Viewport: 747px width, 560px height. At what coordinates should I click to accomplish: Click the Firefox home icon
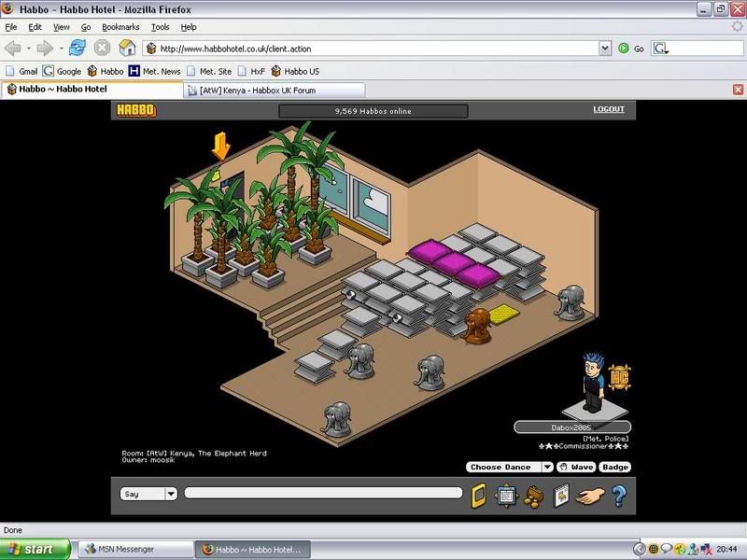pos(127,48)
